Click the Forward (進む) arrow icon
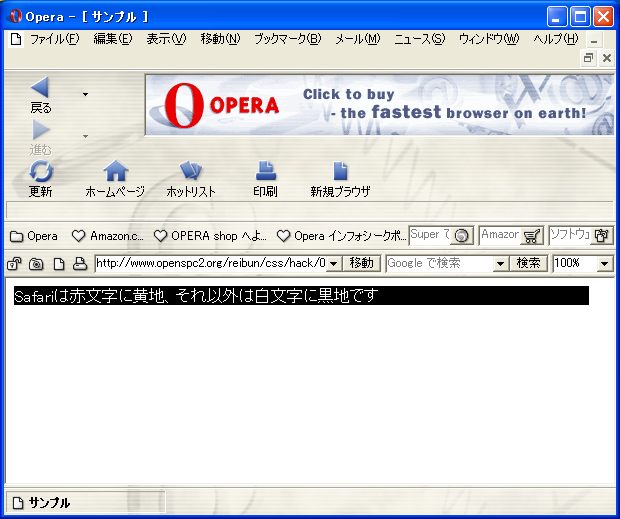The width and height of the screenshot is (620, 519). [41, 130]
